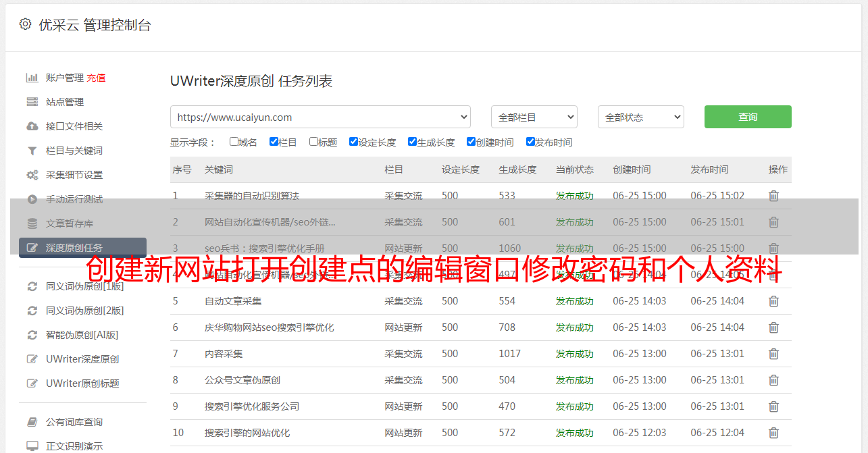Delete row 7 内容采集 via trash icon
868x453 pixels.
click(x=773, y=354)
